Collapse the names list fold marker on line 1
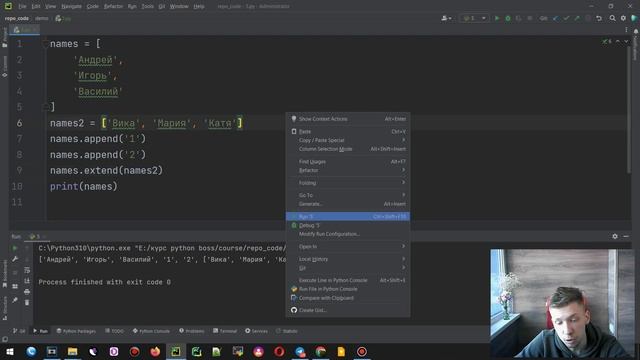The image size is (640, 360). [x=45, y=44]
